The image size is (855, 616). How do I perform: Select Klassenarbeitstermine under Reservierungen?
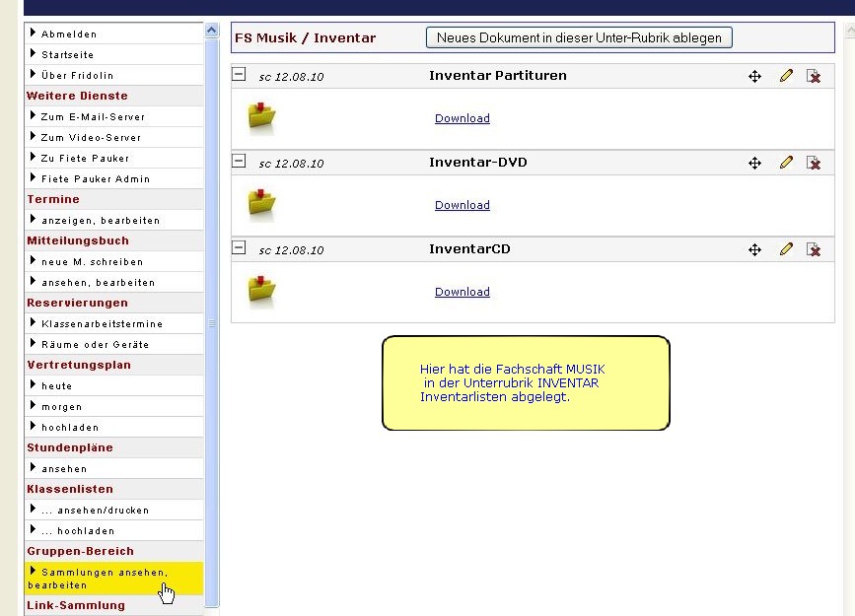[x=102, y=323]
